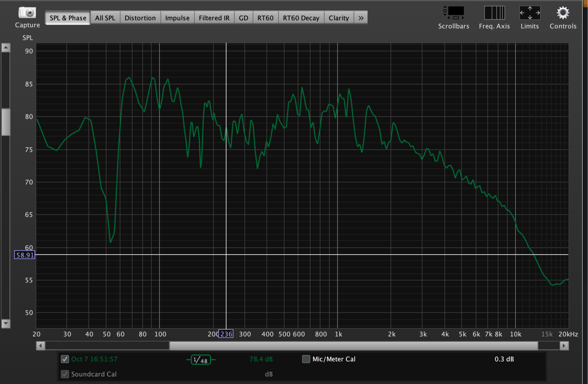Screen dimensions: 588x384
Task: Open the graph Limits icon
Action: (529, 13)
